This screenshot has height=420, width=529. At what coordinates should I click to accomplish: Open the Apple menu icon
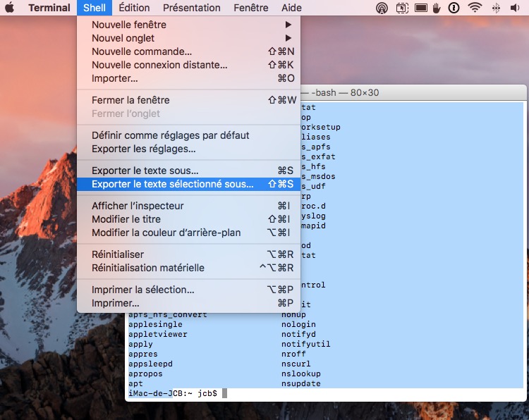pos(10,8)
